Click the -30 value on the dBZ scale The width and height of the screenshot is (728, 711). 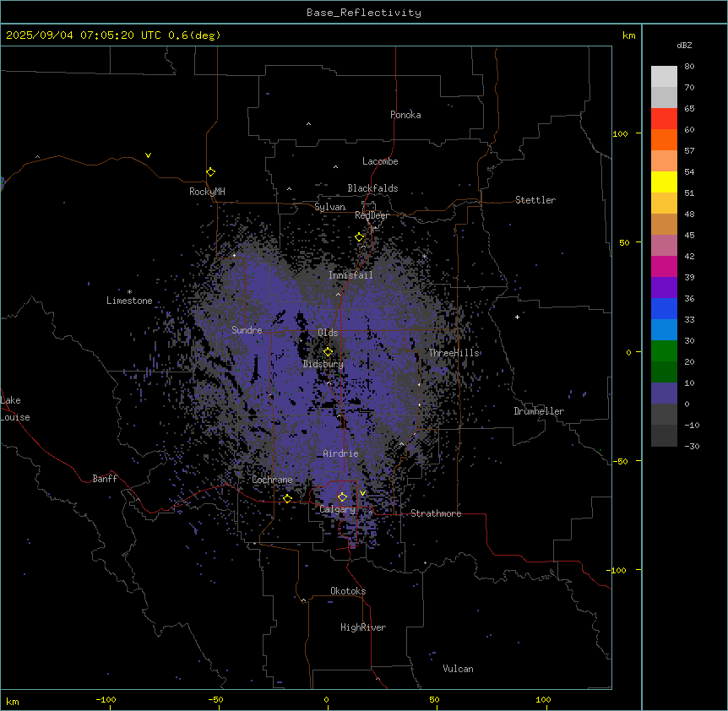tap(692, 446)
